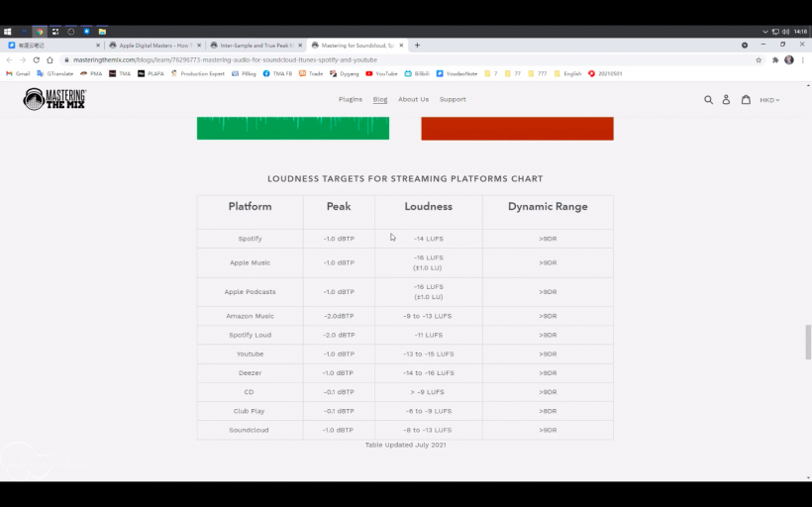The image size is (812, 507).
Task: Click the >8DR dynamic range cell
Action: (x=548, y=411)
